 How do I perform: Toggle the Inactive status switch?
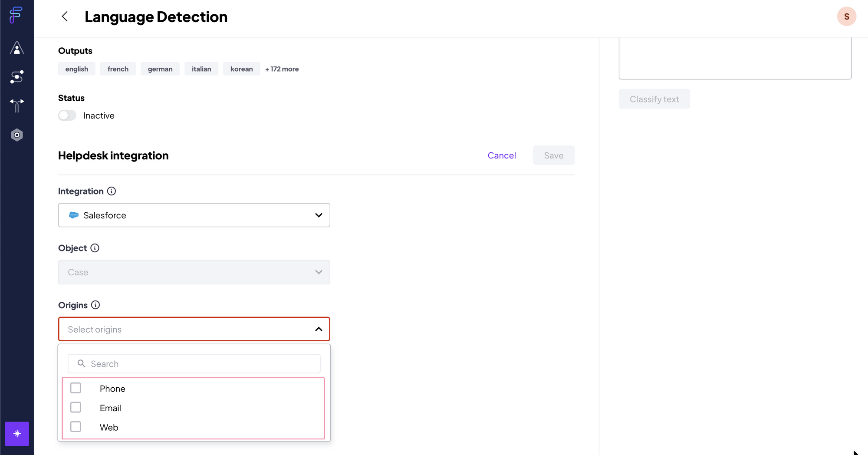tap(67, 115)
